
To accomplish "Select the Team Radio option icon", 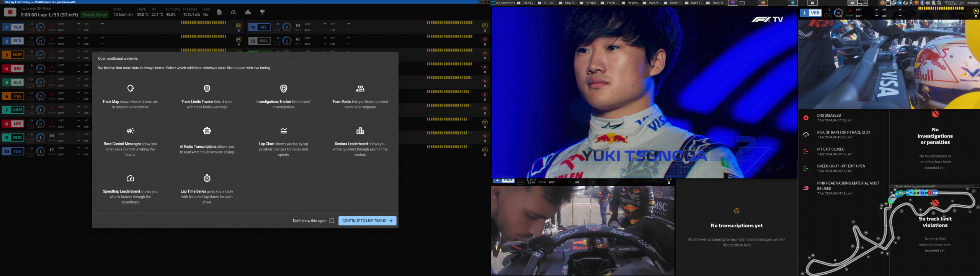I will point(360,88).
